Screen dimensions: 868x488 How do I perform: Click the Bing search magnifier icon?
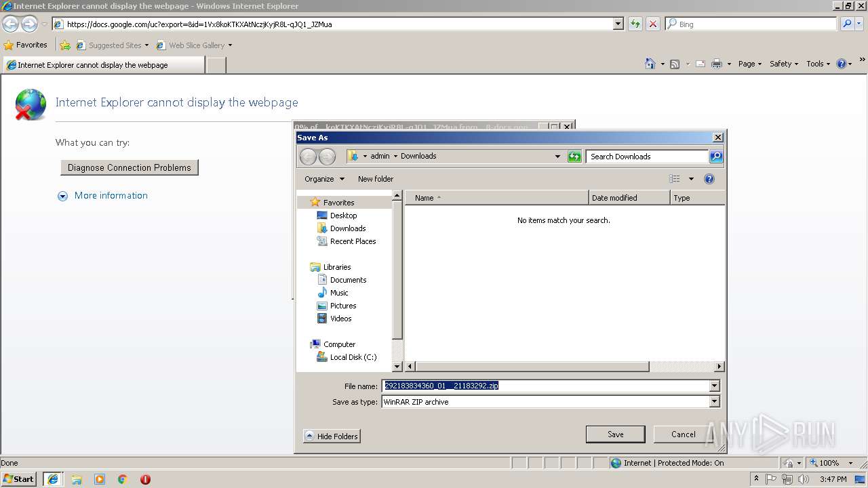tap(847, 24)
